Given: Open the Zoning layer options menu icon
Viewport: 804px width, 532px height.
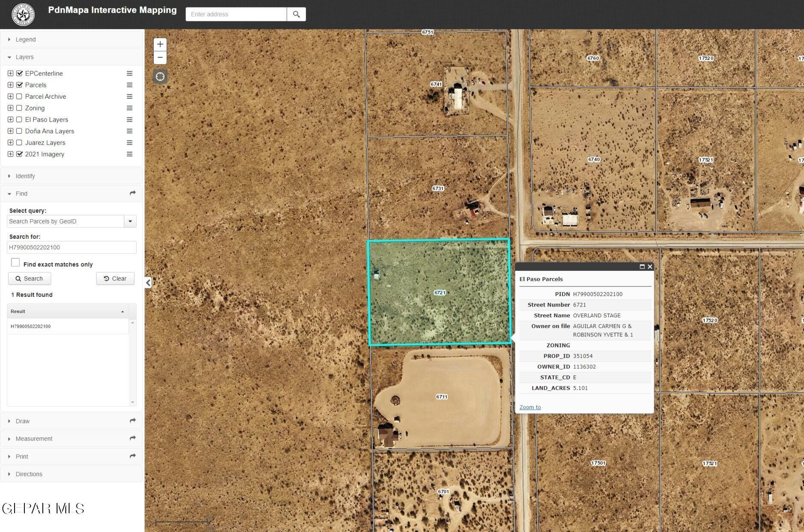Looking at the screenshot, I should pyautogui.click(x=129, y=108).
